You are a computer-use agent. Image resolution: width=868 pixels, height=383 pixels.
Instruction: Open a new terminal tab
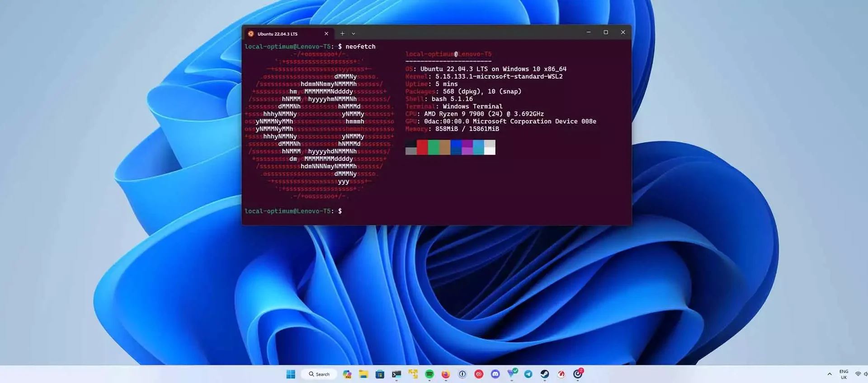click(342, 33)
